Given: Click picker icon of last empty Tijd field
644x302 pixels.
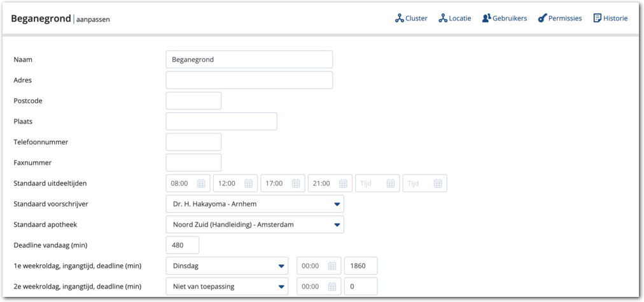Looking at the screenshot, I should 438,183.
